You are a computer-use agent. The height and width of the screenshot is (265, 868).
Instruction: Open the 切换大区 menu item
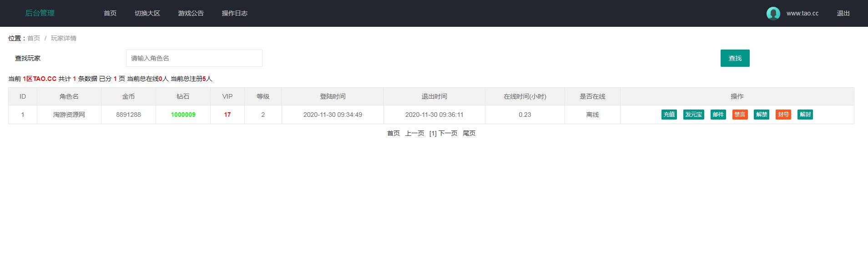tap(147, 13)
